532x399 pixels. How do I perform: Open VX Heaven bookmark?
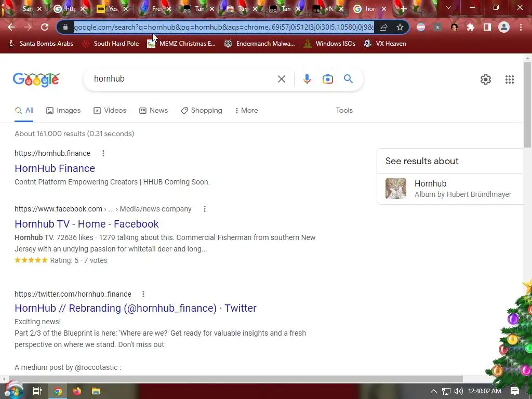point(385,44)
